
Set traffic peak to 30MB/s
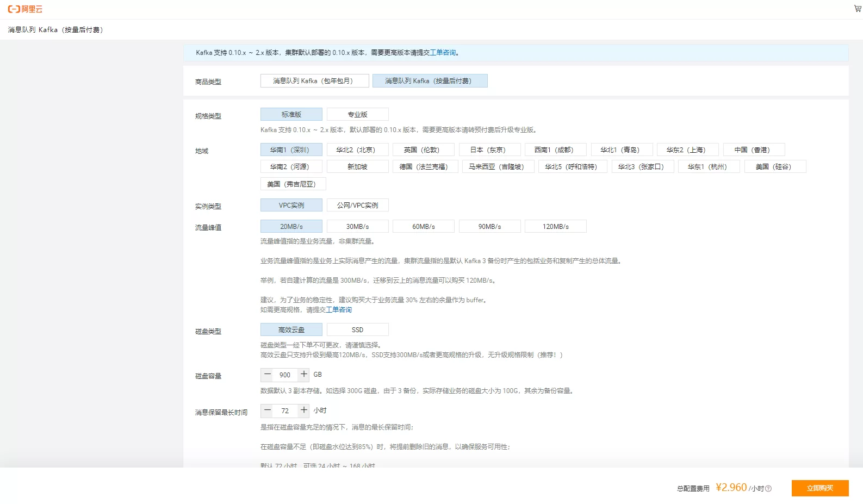[357, 226]
